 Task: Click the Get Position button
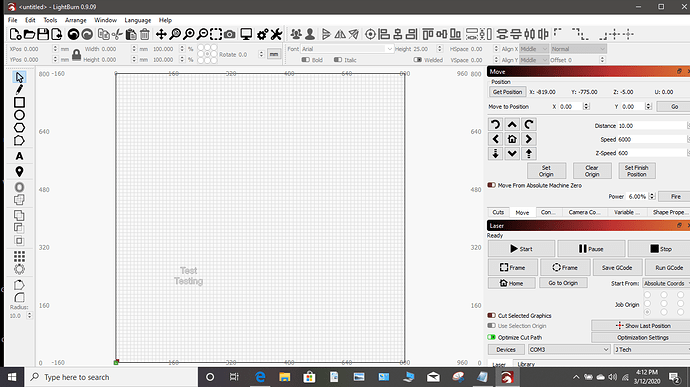[x=507, y=92]
